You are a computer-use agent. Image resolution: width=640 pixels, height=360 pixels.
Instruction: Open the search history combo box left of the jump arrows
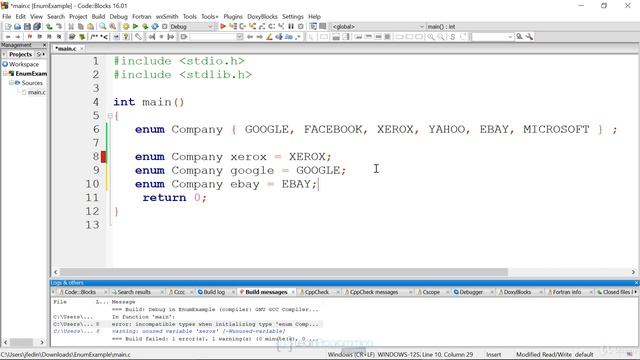click(x=216, y=37)
